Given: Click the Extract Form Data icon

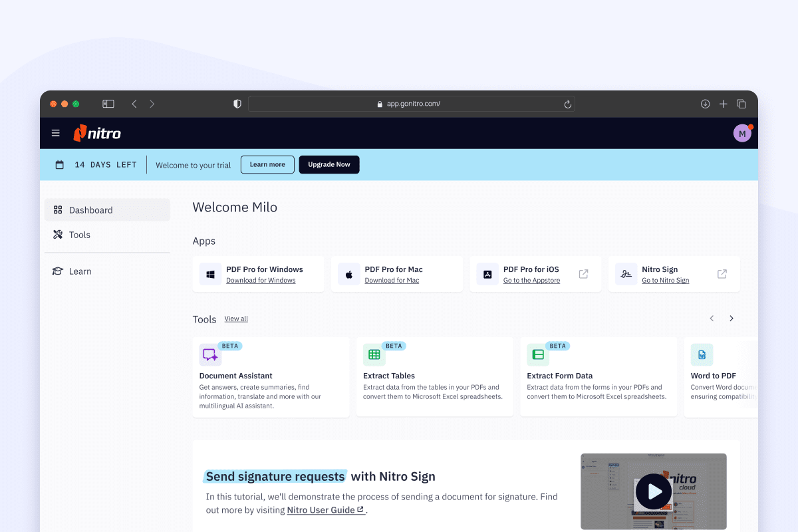Looking at the screenshot, I should 537,354.
